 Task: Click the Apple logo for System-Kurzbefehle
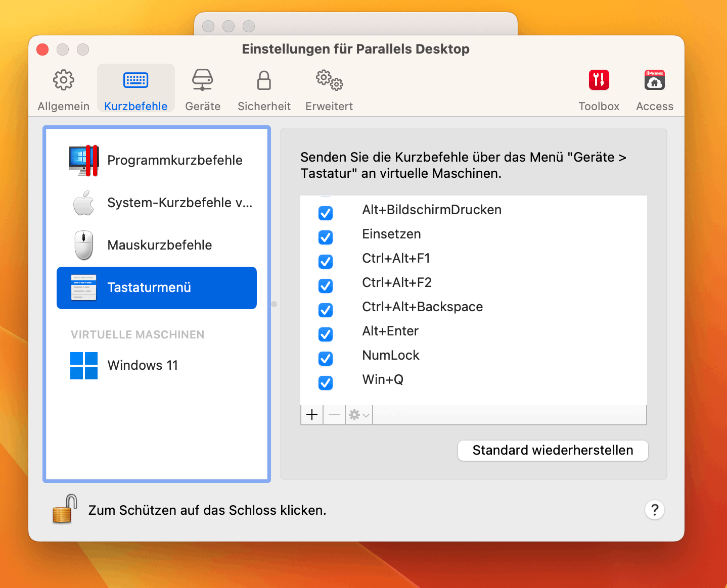point(84,203)
